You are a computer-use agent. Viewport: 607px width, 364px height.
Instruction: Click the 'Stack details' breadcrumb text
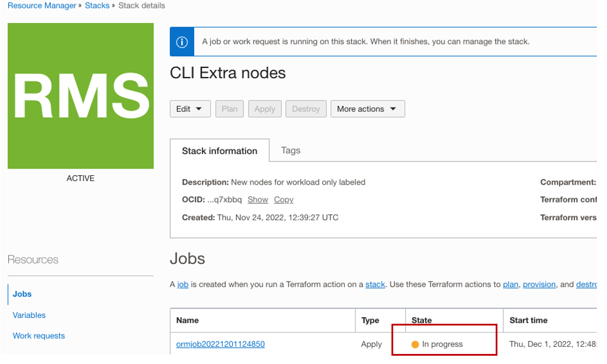(142, 6)
